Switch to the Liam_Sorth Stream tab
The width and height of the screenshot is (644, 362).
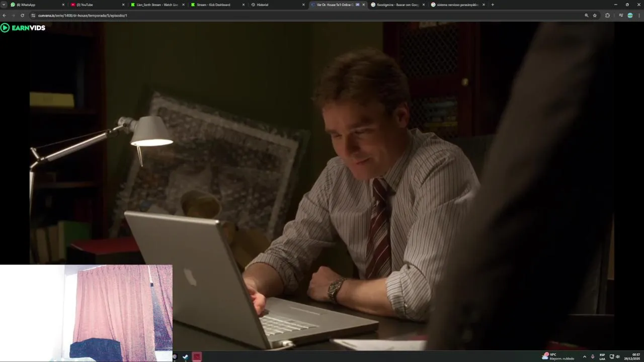click(x=157, y=5)
